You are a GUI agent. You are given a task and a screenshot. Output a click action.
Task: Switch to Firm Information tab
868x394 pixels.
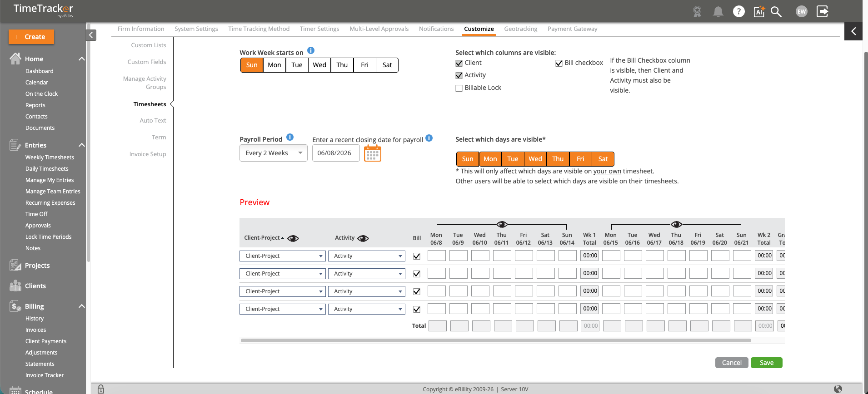click(x=141, y=29)
